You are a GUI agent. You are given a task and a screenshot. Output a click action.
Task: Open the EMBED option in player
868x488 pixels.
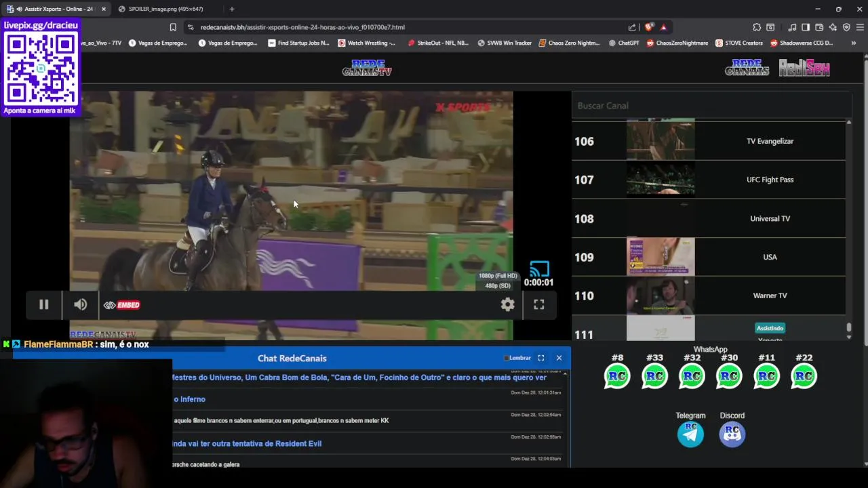point(121,305)
